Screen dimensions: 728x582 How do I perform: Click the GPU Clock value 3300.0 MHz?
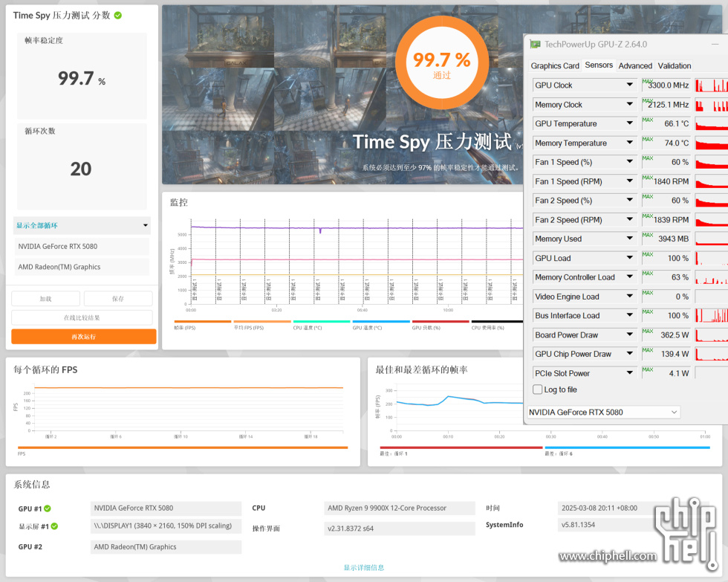(x=669, y=85)
